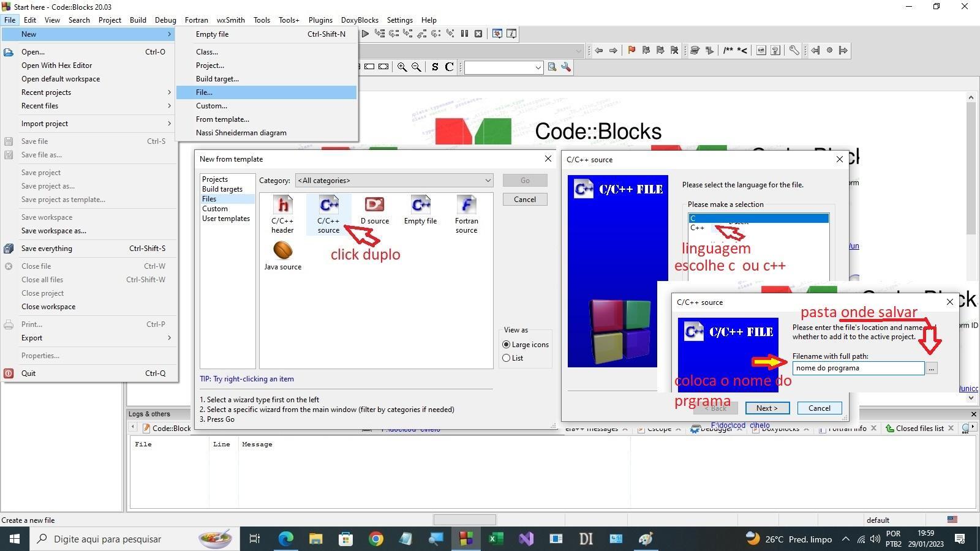Open the Category All categories dropdown
This screenshot has width=980, height=551.
pyautogui.click(x=394, y=181)
